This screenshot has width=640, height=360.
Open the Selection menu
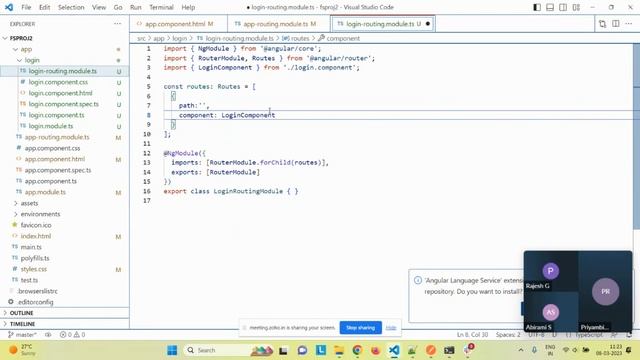coord(71,7)
